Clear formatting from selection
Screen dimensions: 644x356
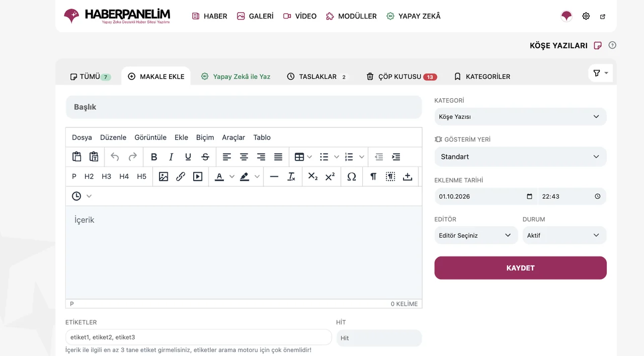click(x=291, y=176)
